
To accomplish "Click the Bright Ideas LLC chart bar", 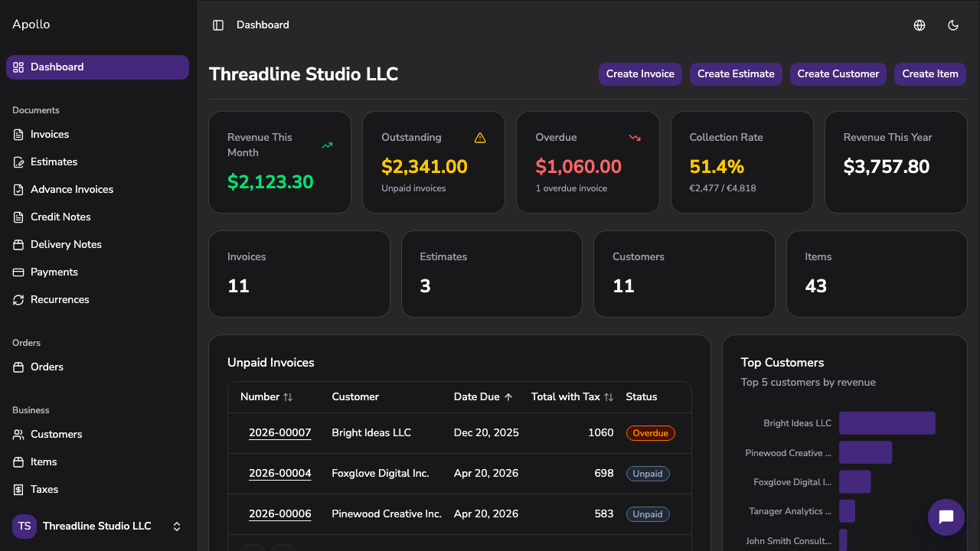I will 887,423.
